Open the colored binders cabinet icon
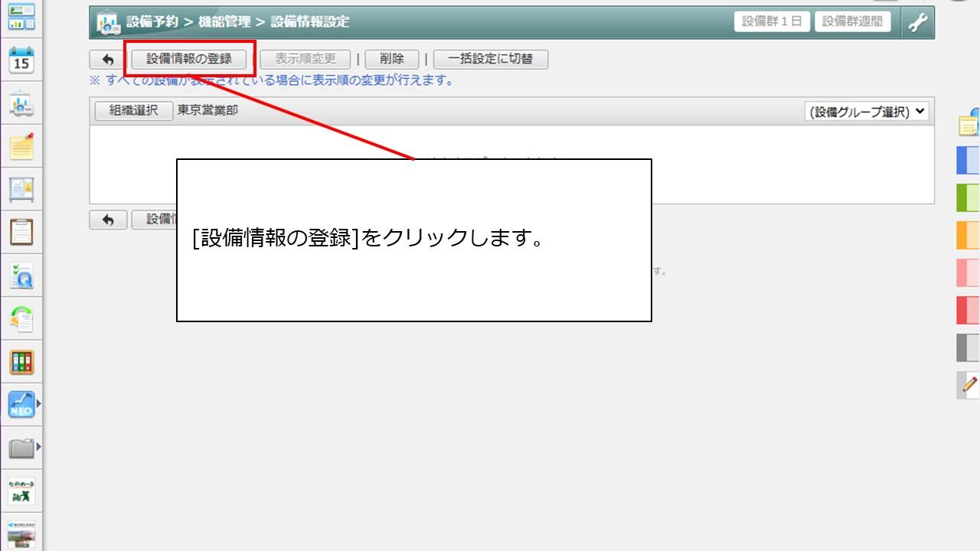Screen dimensions: 980x551 click(x=21, y=362)
